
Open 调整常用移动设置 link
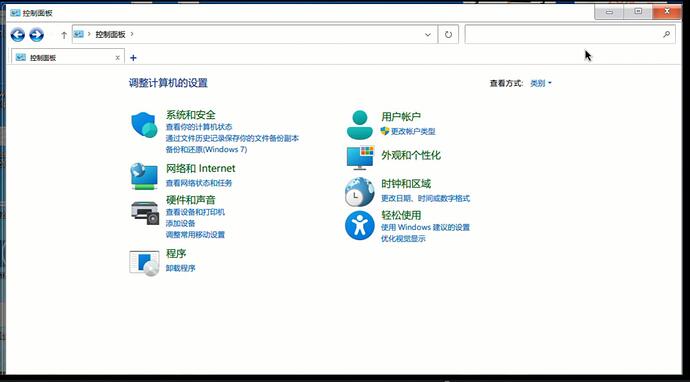pyautogui.click(x=195, y=235)
